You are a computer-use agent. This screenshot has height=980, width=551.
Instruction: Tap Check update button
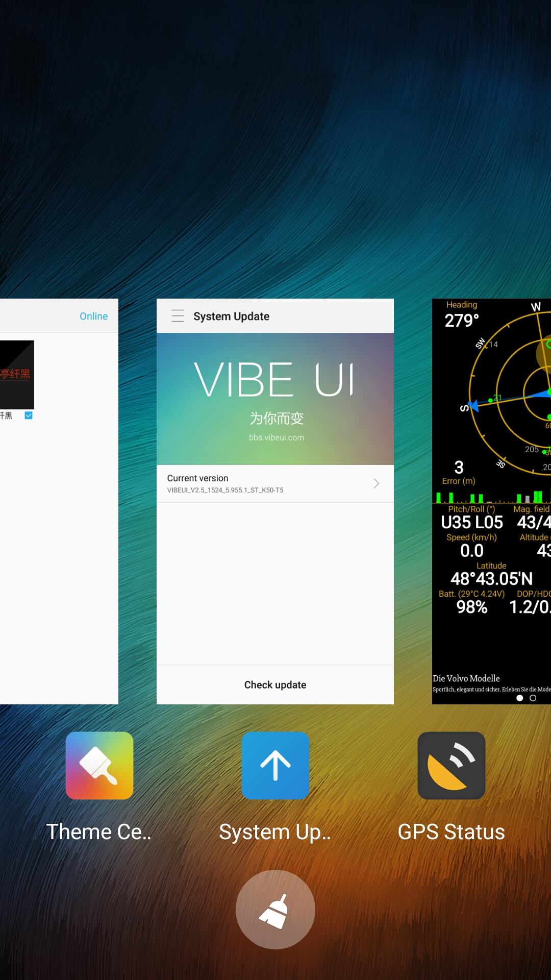coord(275,685)
